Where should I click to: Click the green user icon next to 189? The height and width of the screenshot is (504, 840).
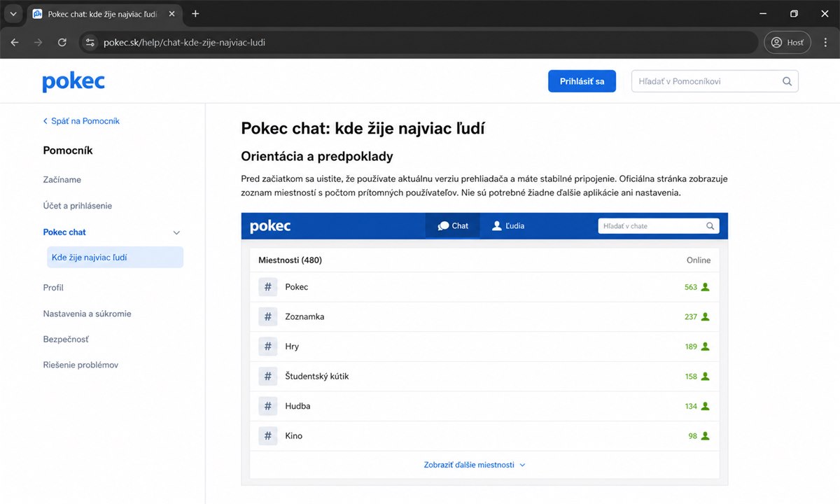pos(706,346)
